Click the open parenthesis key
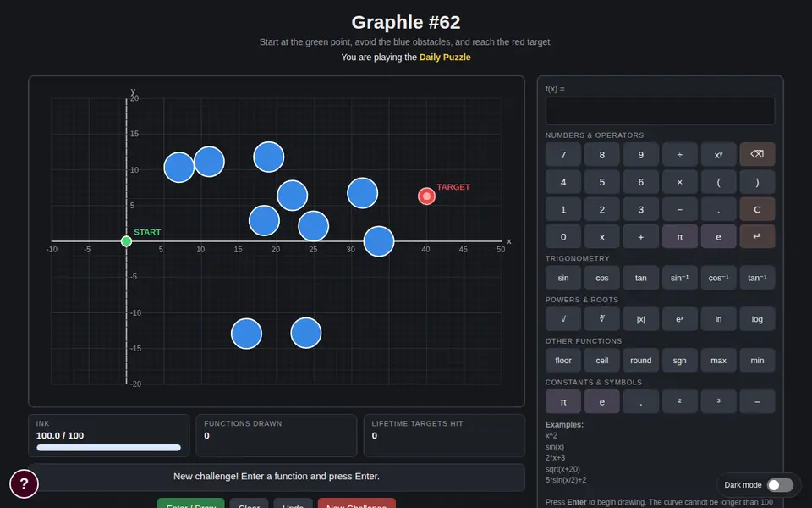The image size is (812, 508). click(718, 182)
